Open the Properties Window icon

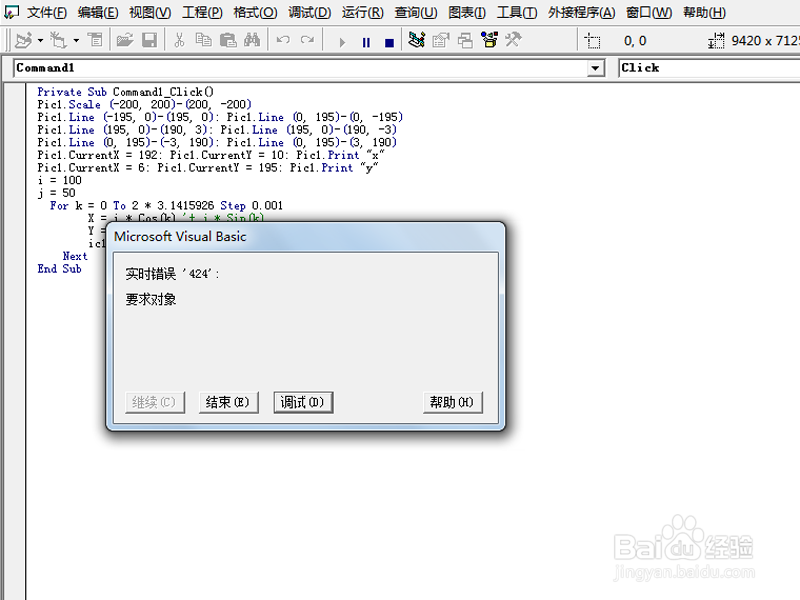pos(441,40)
